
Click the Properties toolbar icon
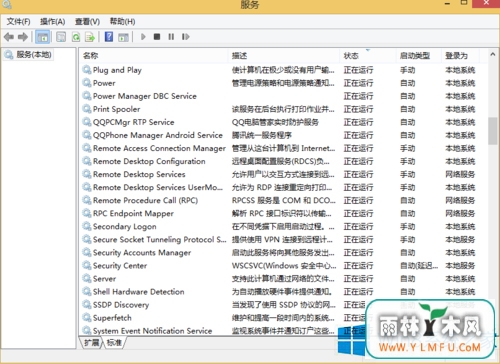(61, 37)
